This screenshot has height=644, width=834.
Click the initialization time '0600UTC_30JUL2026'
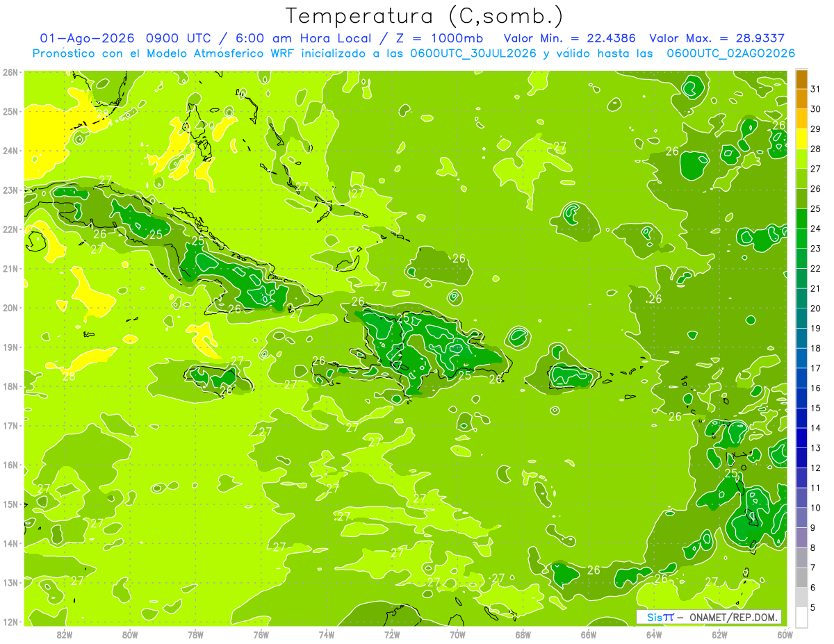click(x=473, y=53)
